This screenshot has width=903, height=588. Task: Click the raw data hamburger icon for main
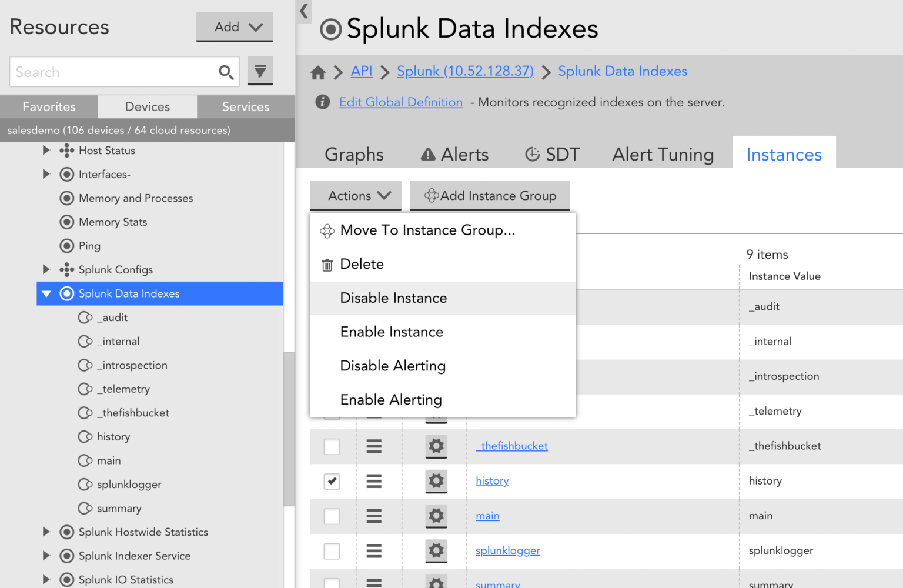(374, 516)
